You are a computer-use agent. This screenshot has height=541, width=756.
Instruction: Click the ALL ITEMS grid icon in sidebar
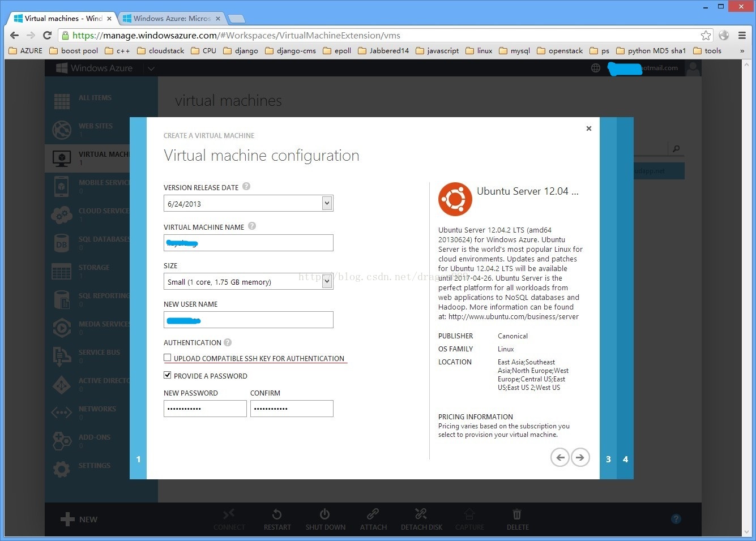coord(62,101)
